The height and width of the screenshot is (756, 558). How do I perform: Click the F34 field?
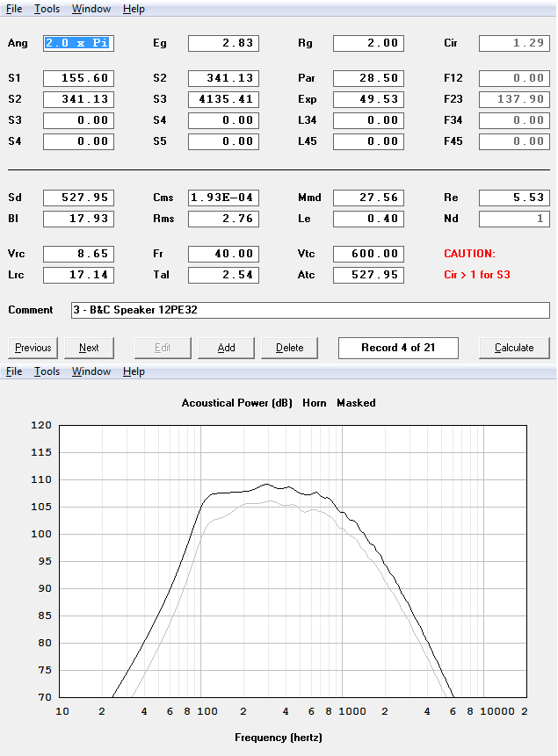coord(514,120)
